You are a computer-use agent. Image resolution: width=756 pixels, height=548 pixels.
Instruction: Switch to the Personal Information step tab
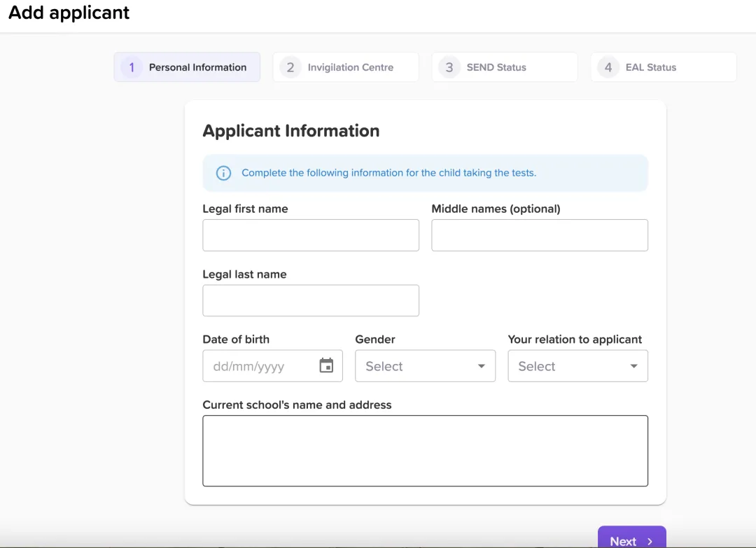(x=187, y=67)
